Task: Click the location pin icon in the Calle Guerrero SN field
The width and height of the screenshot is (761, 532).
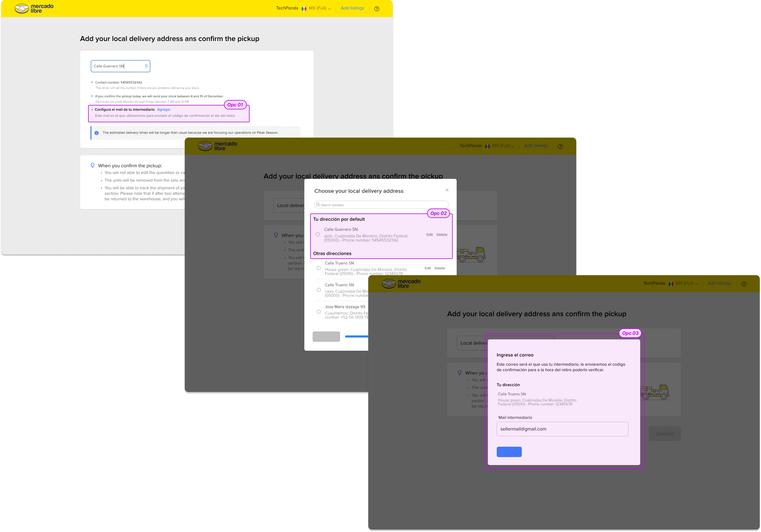Action: [x=146, y=66]
